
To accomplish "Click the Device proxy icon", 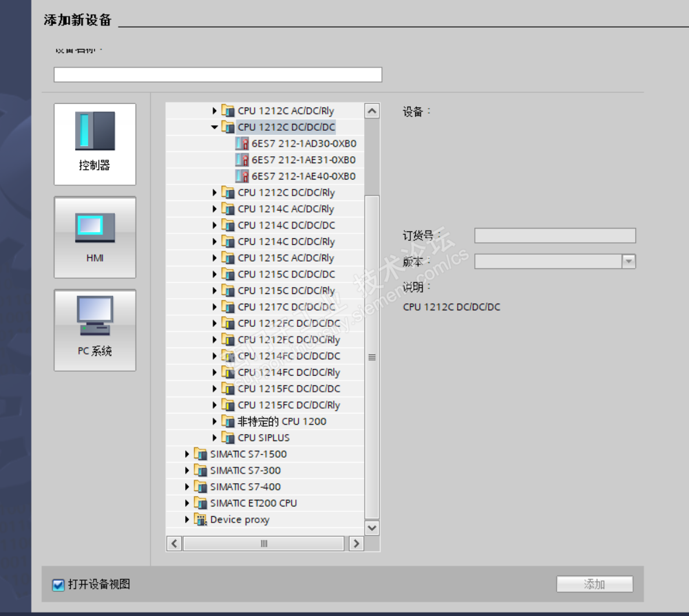I will (x=200, y=520).
